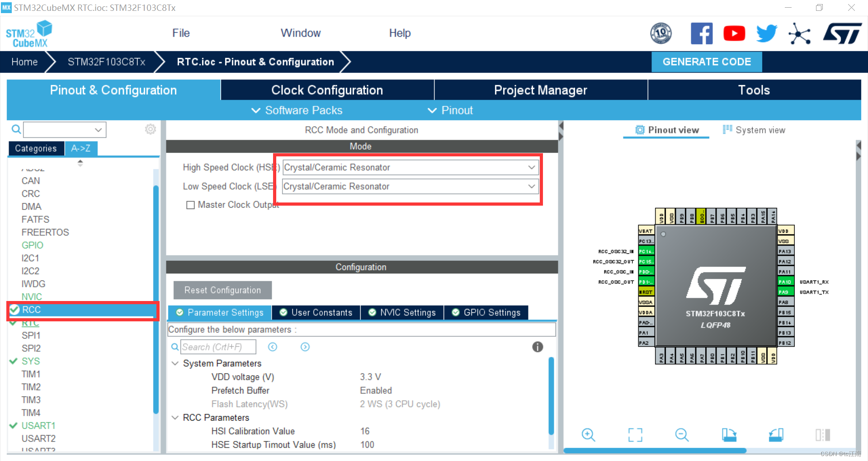The image size is (868, 461).
Task: Click the parameter search magnifier icon
Action: pyautogui.click(x=175, y=347)
